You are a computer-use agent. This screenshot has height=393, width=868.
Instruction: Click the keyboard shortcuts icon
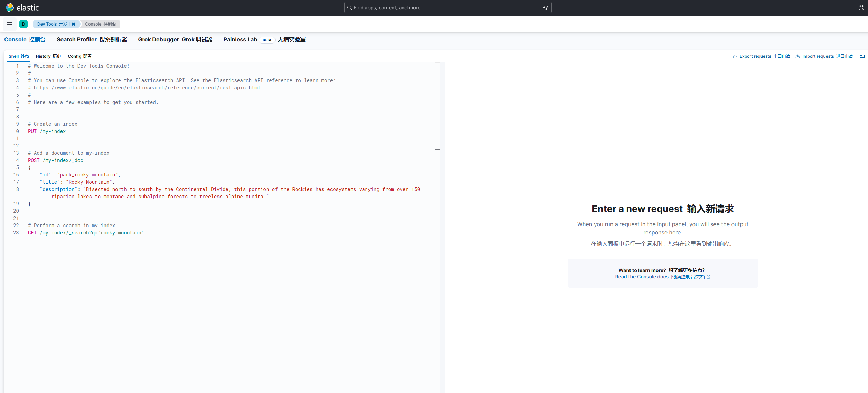pyautogui.click(x=862, y=56)
